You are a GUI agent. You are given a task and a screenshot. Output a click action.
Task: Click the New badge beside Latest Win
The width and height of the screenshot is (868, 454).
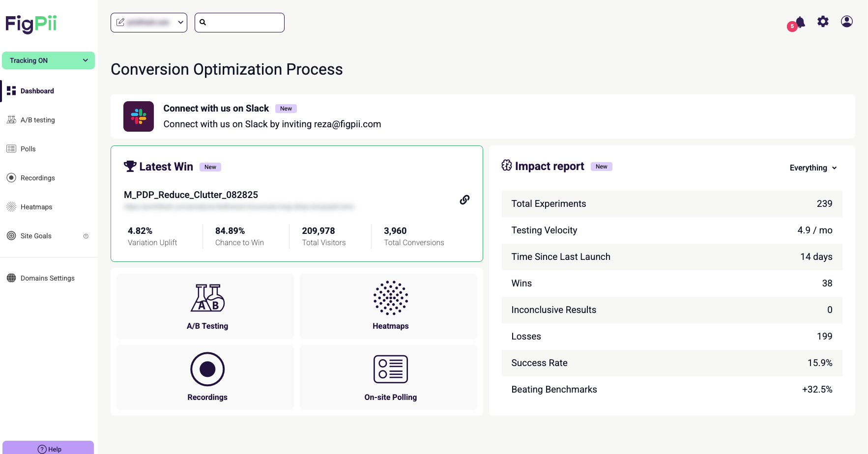point(210,167)
